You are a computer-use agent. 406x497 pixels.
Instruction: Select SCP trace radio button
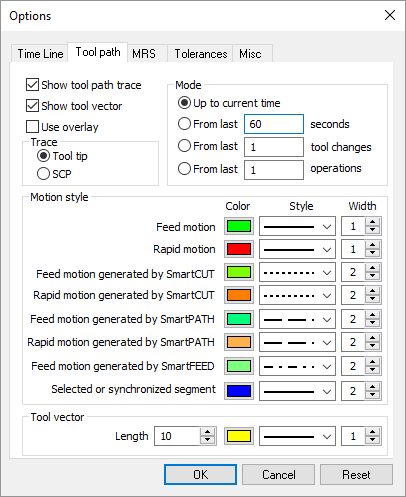coord(43,174)
